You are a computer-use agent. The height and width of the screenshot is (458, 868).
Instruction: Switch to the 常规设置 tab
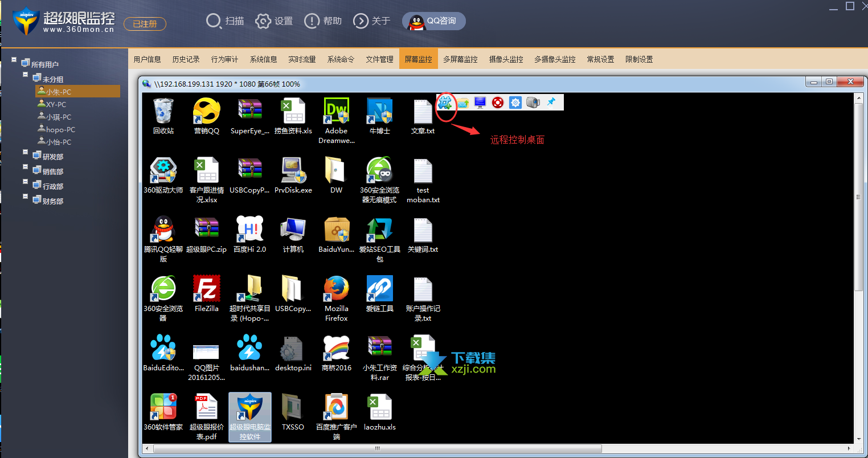(600, 59)
